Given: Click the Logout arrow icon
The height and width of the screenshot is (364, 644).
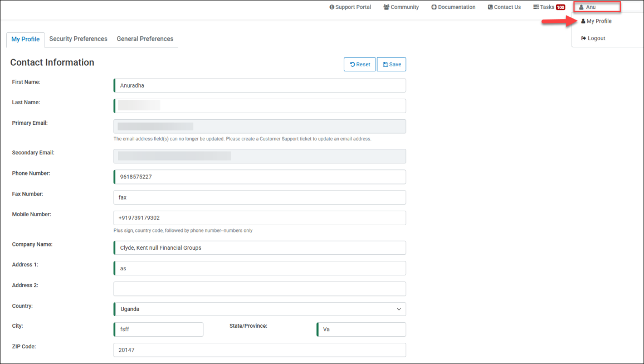Looking at the screenshot, I should click(583, 38).
